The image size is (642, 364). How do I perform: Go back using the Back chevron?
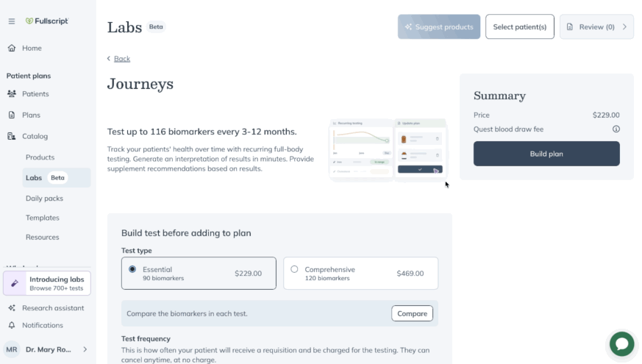(109, 59)
